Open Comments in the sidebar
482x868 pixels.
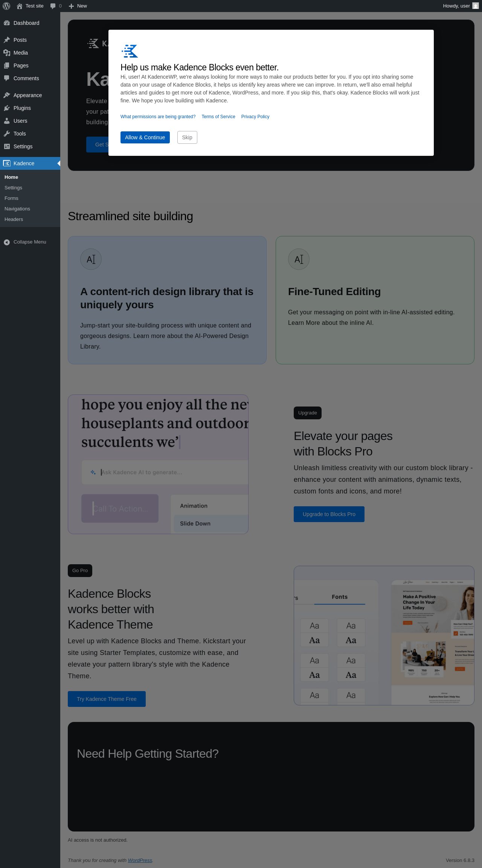(30, 78)
